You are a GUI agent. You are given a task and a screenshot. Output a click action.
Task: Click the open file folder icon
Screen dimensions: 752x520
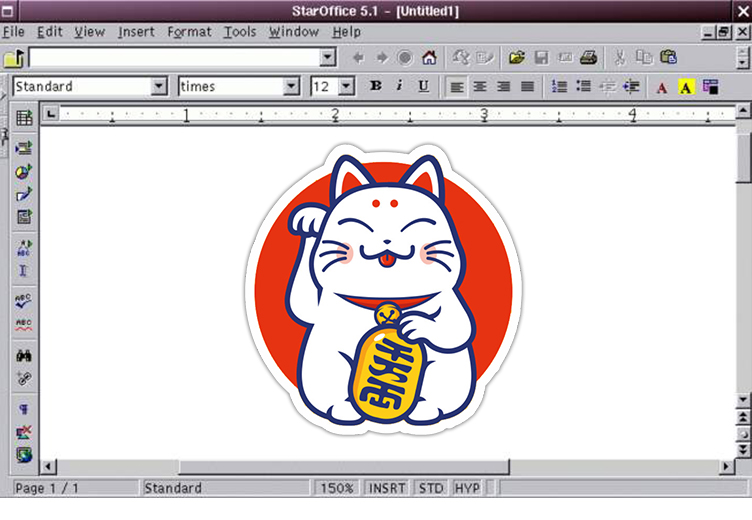pos(517,58)
